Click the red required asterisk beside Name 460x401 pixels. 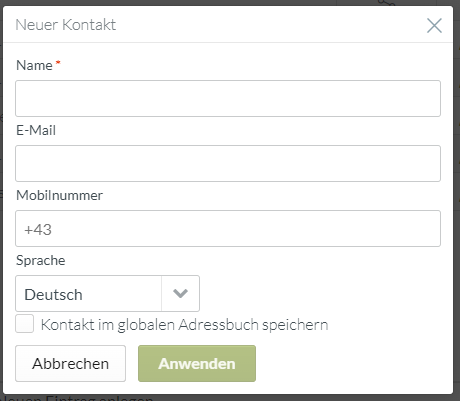click(x=58, y=62)
